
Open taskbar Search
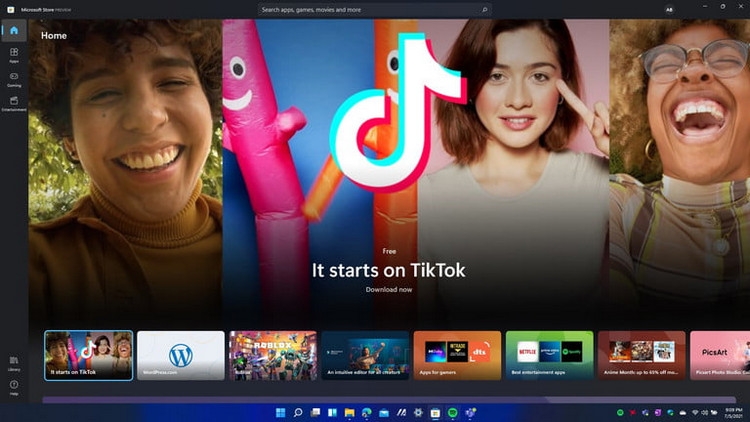pyautogui.click(x=298, y=412)
